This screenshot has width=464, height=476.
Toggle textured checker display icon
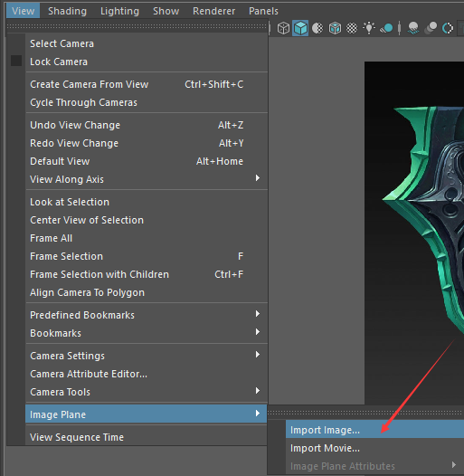click(352, 28)
